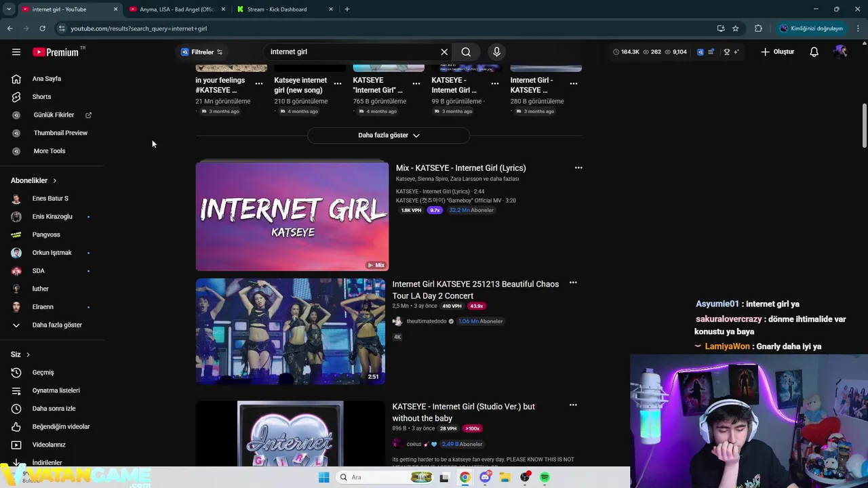
Task: Open options for 'KATSEYE "Internet Girl"' short
Action: [x=416, y=83]
